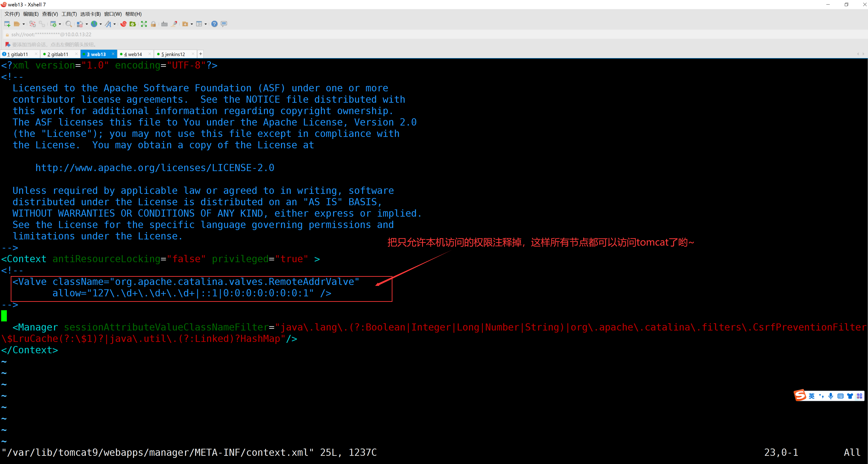Switch to the 5 jenkins12 tab

173,54
